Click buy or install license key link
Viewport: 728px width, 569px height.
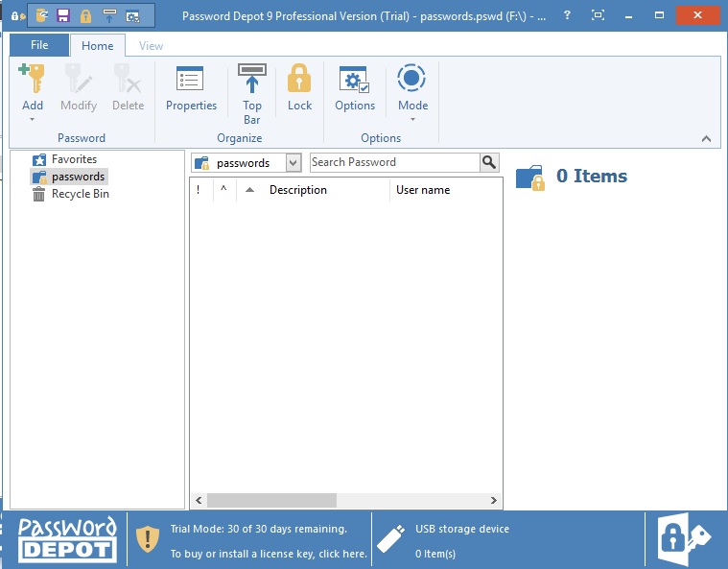[x=269, y=554]
